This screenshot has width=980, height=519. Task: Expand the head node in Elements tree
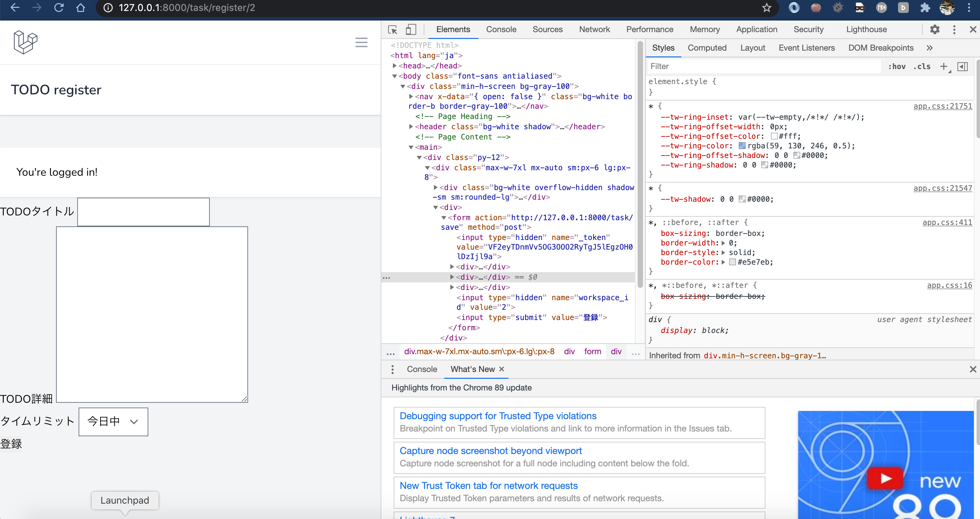[395, 66]
